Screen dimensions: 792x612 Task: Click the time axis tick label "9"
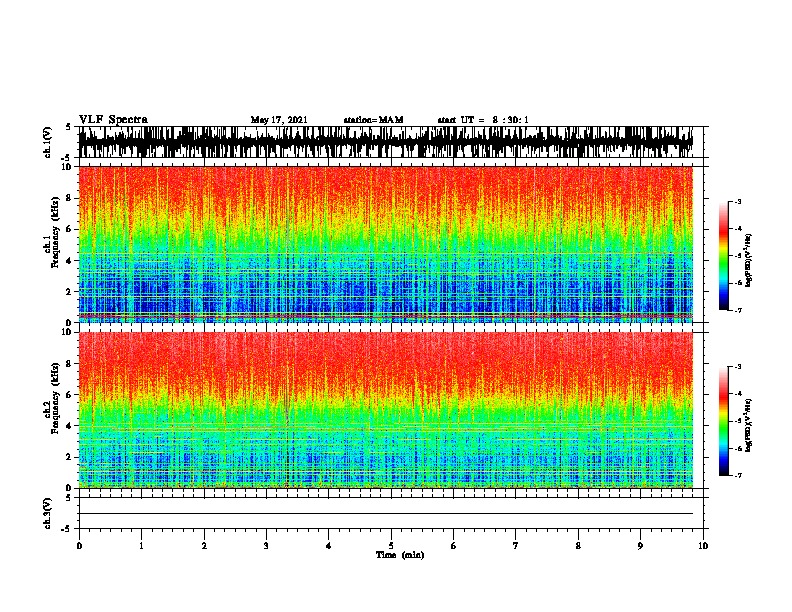[640, 546]
